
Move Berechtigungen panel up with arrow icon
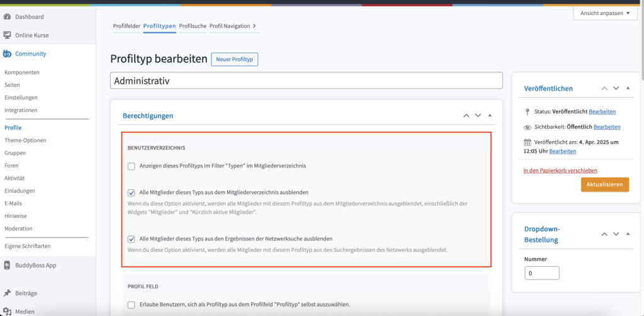click(x=466, y=116)
